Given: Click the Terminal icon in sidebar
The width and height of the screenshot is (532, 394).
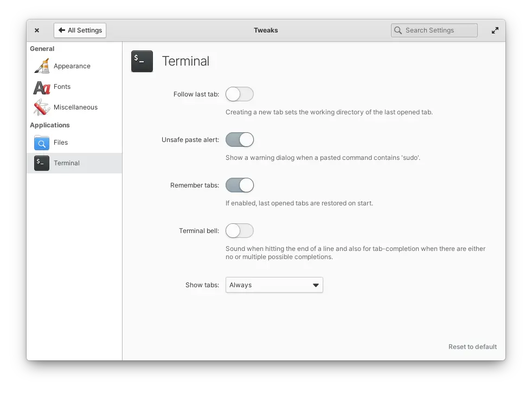Looking at the screenshot, I should (41, 163).
